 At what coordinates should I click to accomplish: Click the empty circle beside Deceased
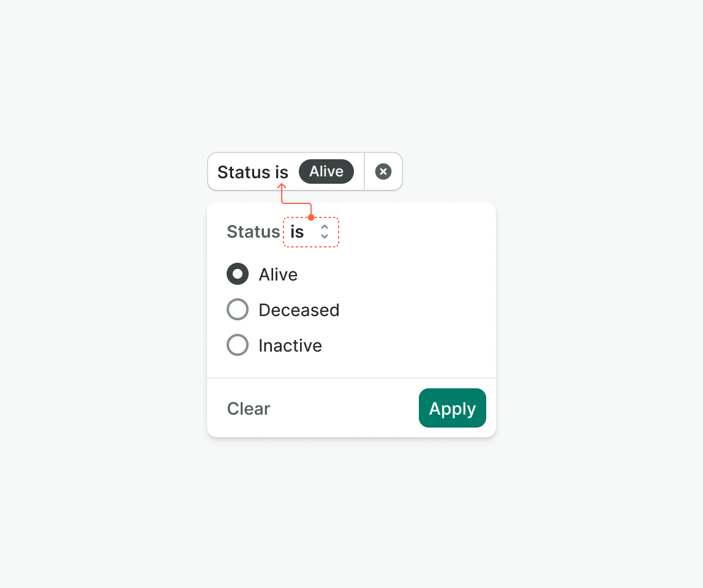coord(238,310)
